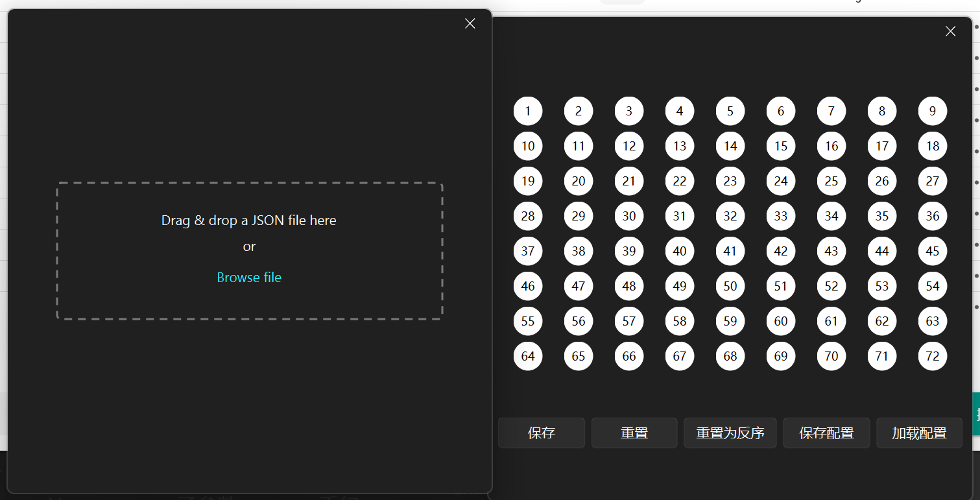Select circle number 64
980x500 pixels.
pyautogui.click(x=528, y=356)
